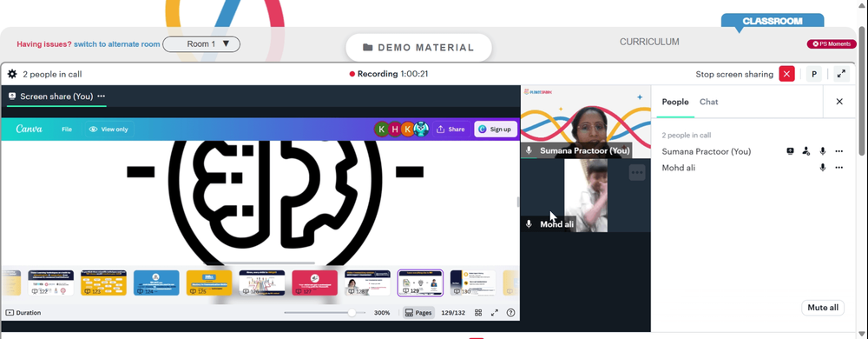Open more options for Sumana Practoor
Screen dimensions: 868x339
839,151
